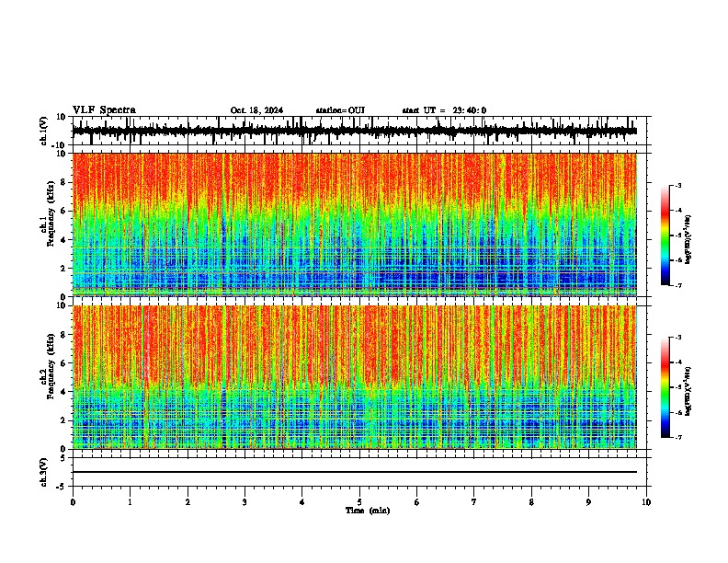Select the ch.1 voltage waveform panel
728x563 pixels.
[358, 131]
